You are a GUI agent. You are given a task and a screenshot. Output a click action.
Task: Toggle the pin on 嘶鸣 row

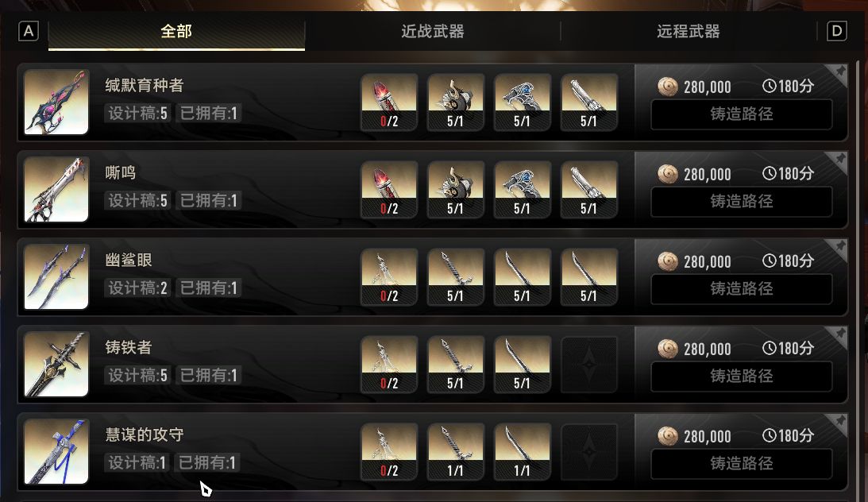(839, 159)
